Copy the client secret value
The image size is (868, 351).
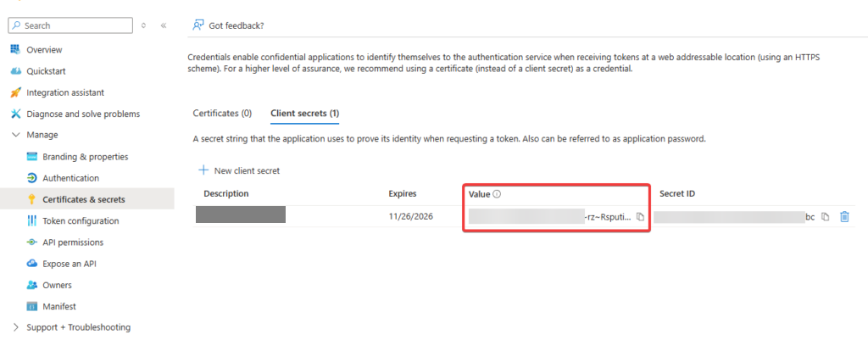click(641, 217)
